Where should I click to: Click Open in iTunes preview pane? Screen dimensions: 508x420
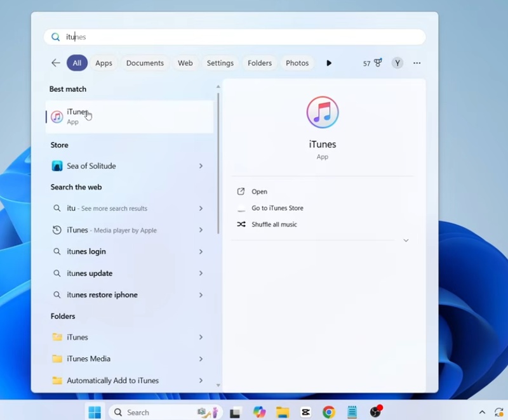point(260,192)
